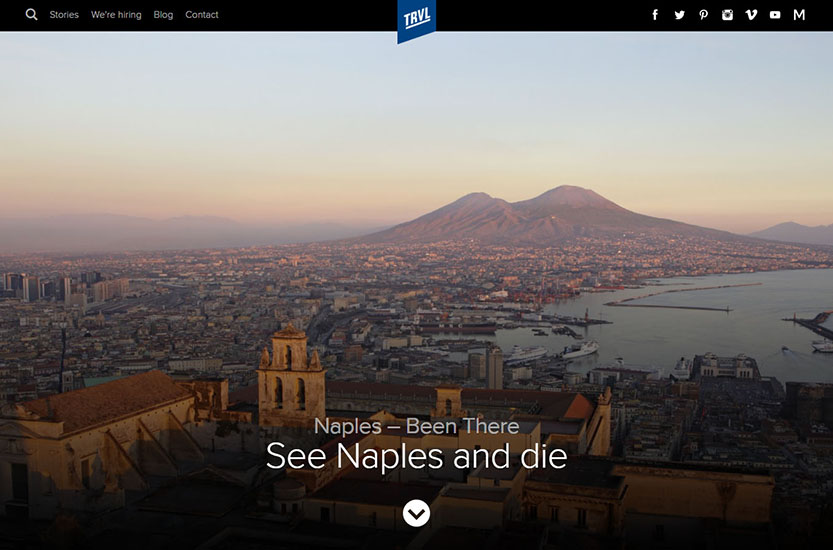Open the Contact link

click(201, 15)
